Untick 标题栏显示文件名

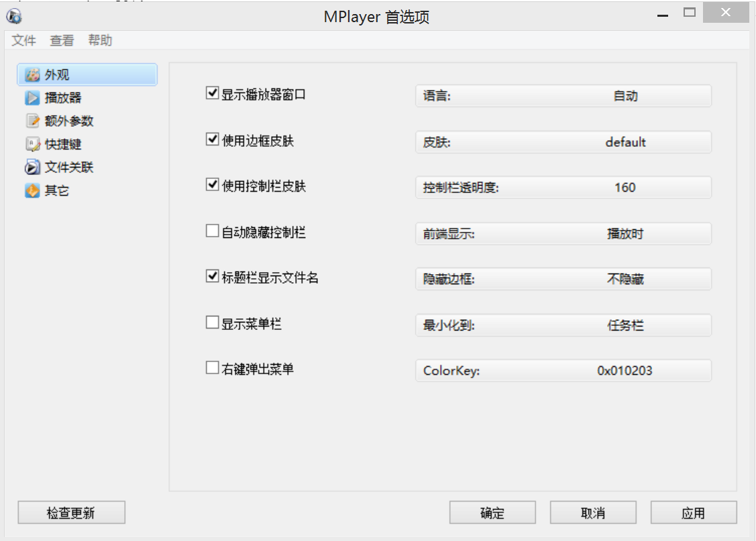212,276
